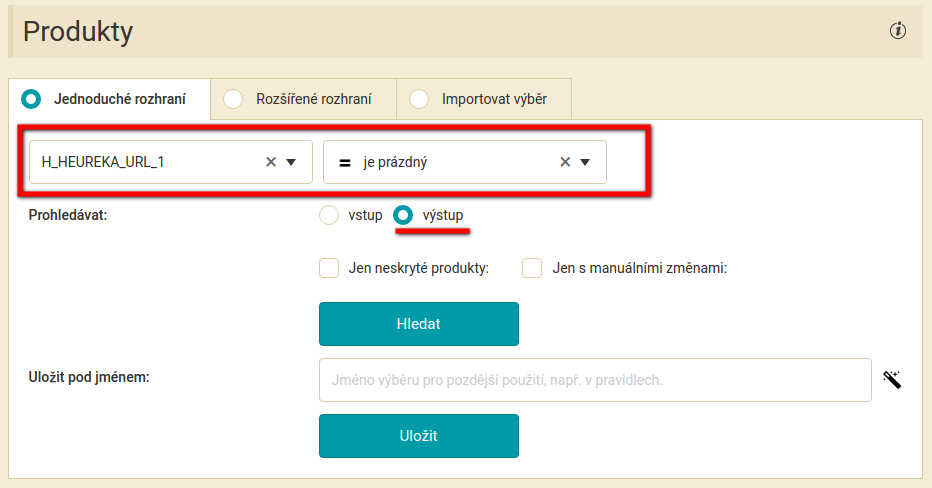932x488 pixels.
Task: Click the 'je prázdný' condition text
Action: click(395, 162)
